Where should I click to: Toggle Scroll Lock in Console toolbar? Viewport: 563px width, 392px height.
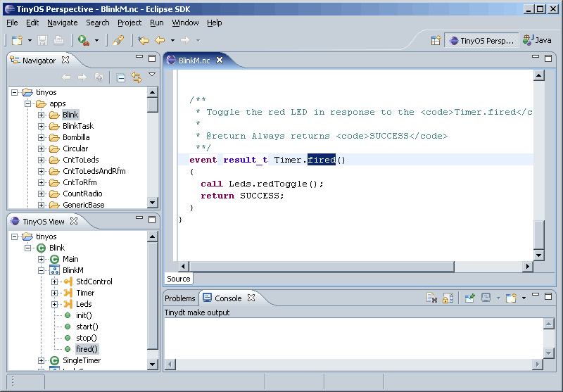click(x=448, y=298)
